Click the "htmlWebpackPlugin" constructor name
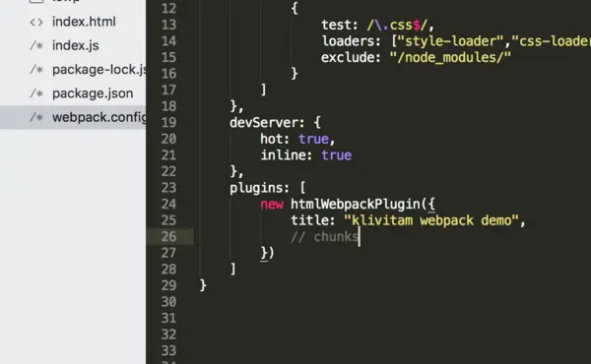591x364 pixels. [355, 204]
